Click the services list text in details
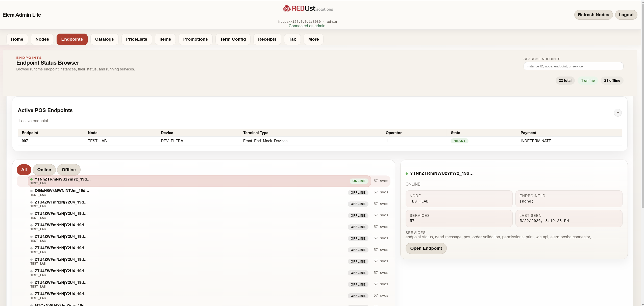Image resolution: width=644 pixels, height=306 pixels. pos(500,237)
